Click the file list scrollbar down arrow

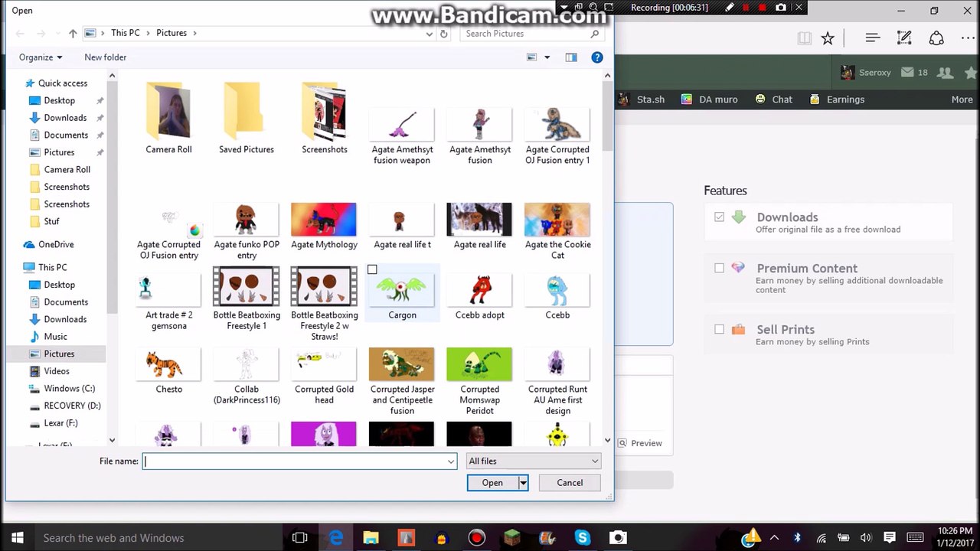point(608,440)
